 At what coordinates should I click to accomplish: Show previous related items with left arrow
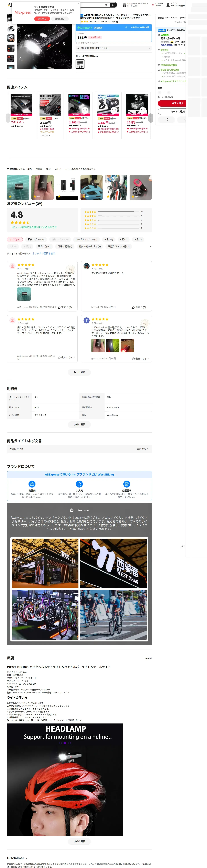click(x=8, y=118)
